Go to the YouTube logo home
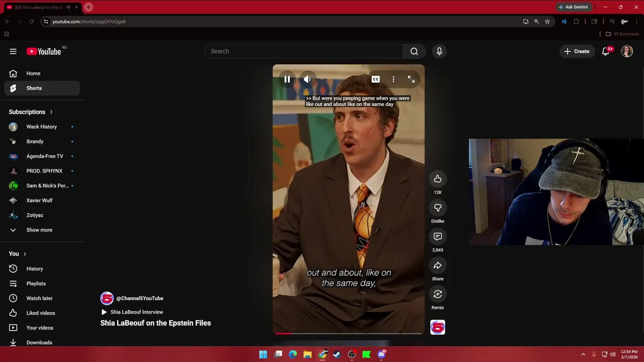Viewport: 644px width, 362px height. (x=44, y=51)
